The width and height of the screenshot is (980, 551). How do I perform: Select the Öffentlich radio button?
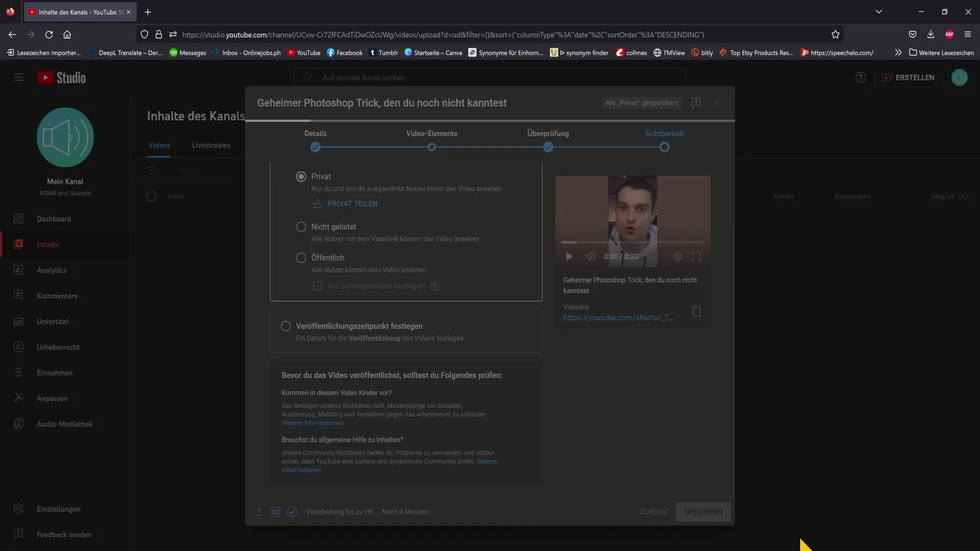click(x=301, y=258)
